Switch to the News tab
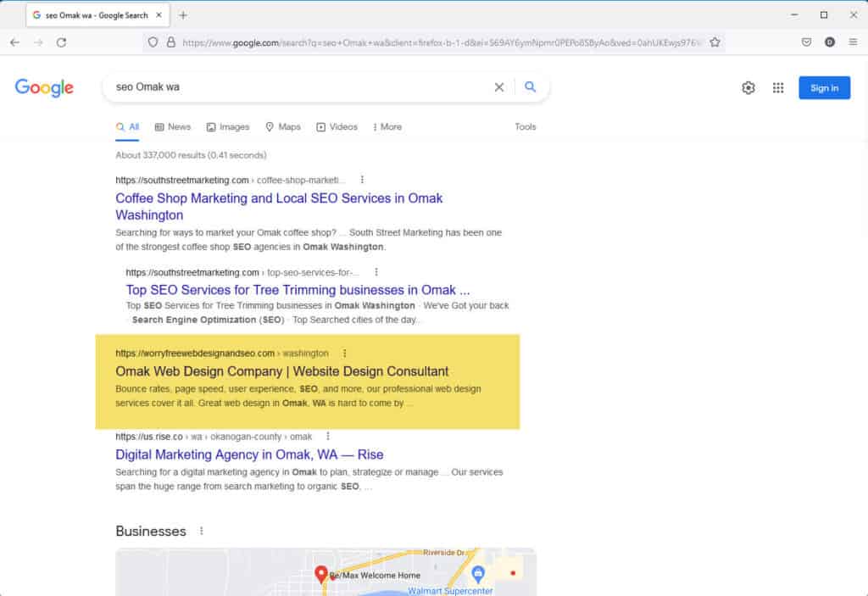The width and height of the screenshot is (868, 596). click(173, 127)
